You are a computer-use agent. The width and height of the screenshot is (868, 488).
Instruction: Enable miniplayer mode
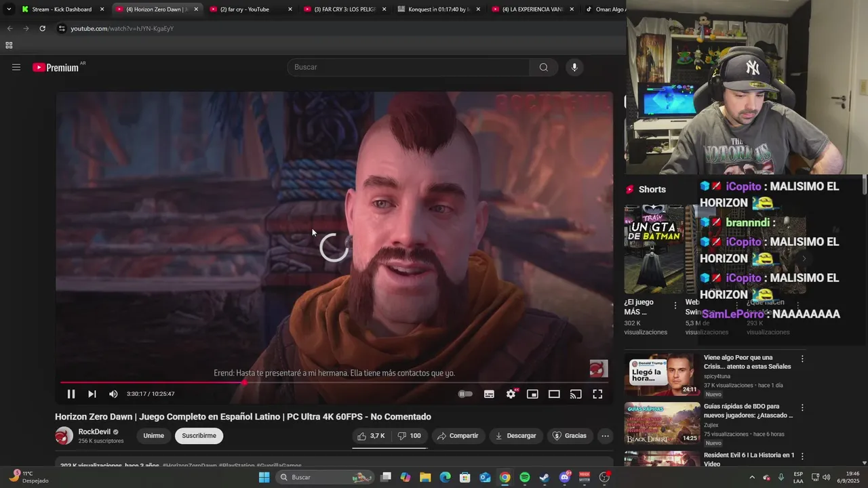point(532,394)
